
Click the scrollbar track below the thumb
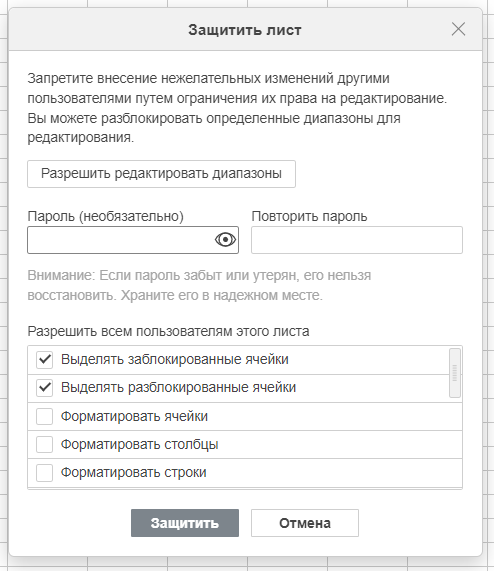455,442
